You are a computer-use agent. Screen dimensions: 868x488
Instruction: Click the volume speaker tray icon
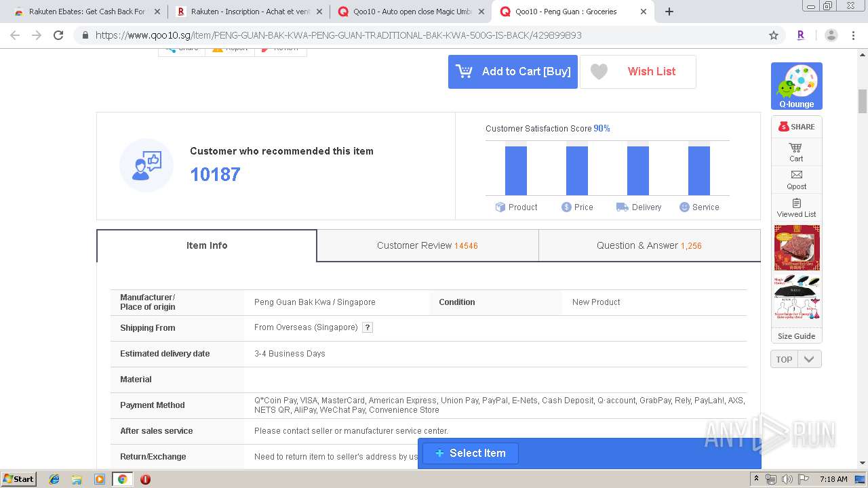pos(787,479)
